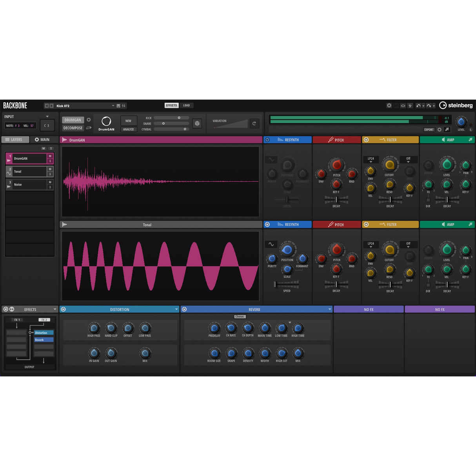
Task: Mute the Tonal layer with its M button
Action: pos(50,169)
